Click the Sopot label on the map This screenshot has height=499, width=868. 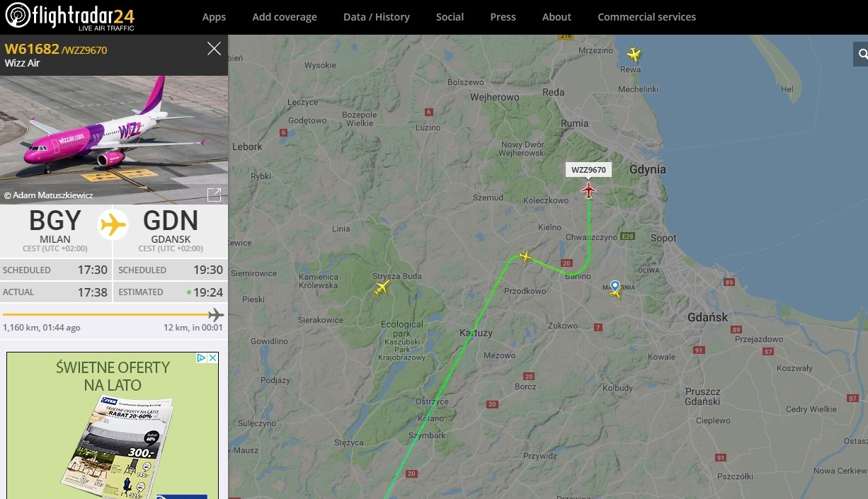tap(663, 239)
